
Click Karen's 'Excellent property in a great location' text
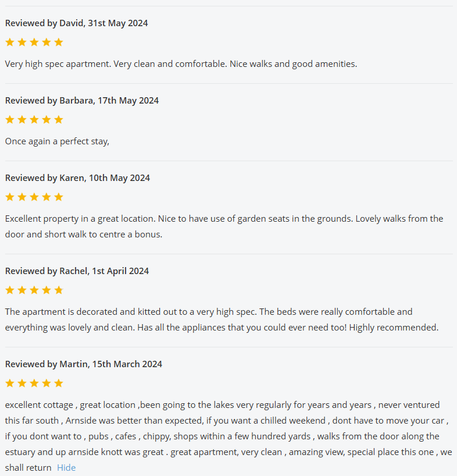pos(224,219)
